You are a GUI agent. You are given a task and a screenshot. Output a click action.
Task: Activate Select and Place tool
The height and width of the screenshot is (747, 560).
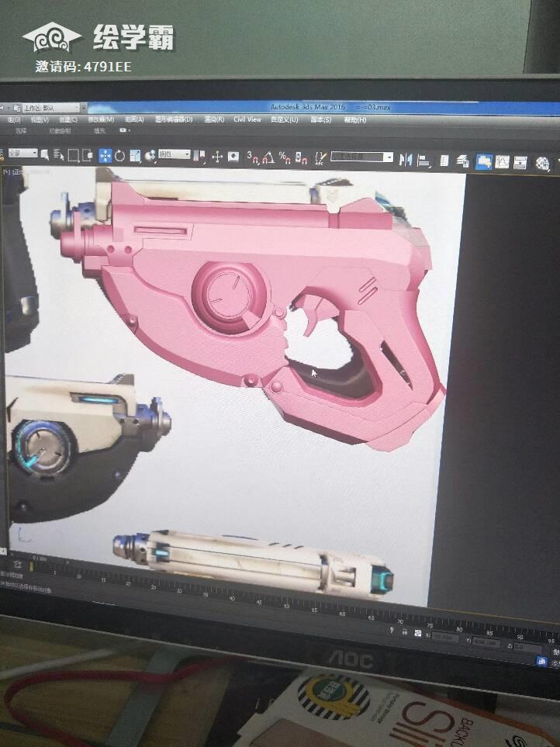coord(150,156)
